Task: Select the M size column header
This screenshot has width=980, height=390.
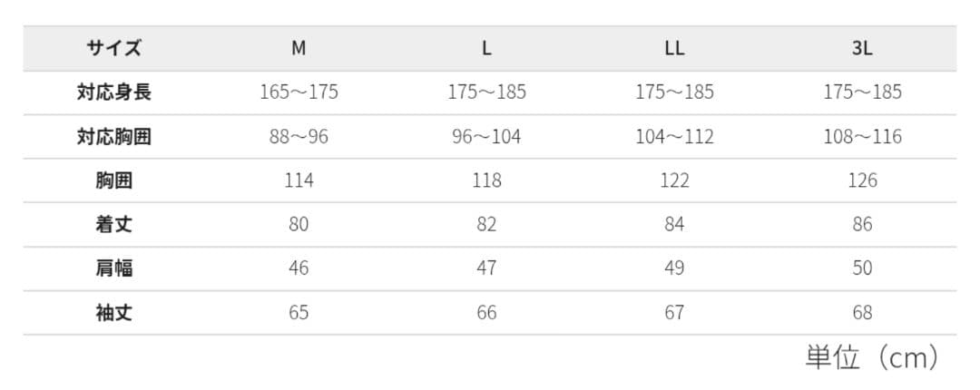Action: click(x=299, y=49)
